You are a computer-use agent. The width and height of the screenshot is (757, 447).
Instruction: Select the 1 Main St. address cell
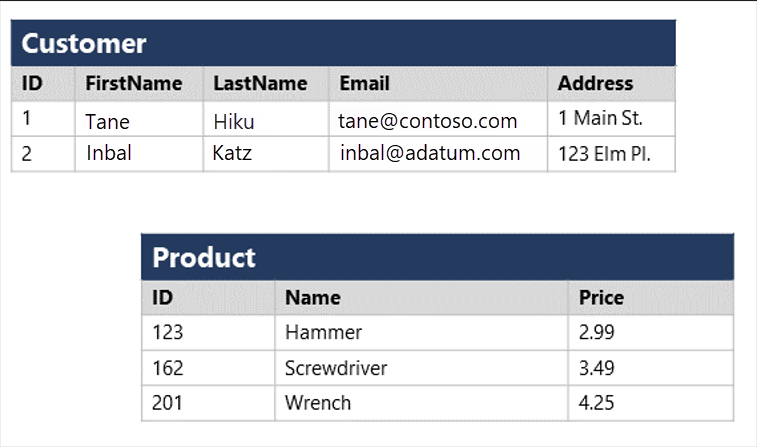point(600,119)
